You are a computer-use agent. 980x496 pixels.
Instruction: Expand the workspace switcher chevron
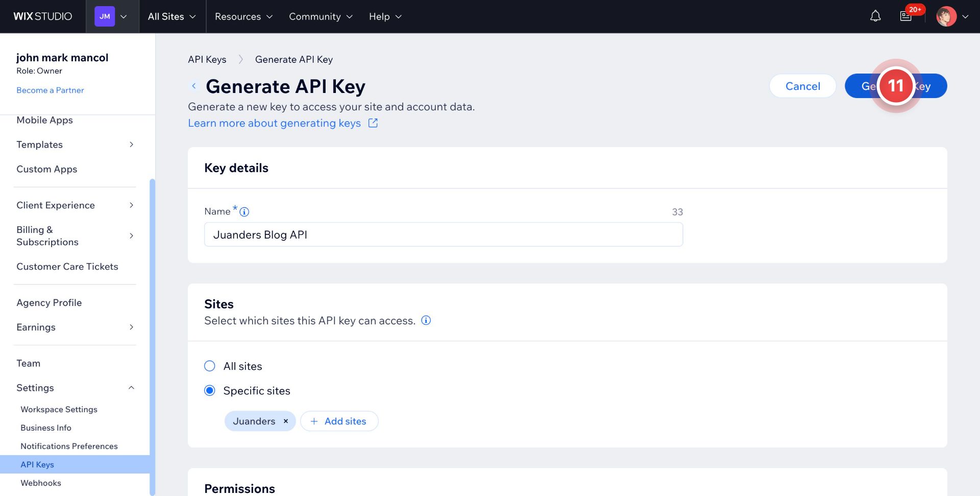click(124, 16)
